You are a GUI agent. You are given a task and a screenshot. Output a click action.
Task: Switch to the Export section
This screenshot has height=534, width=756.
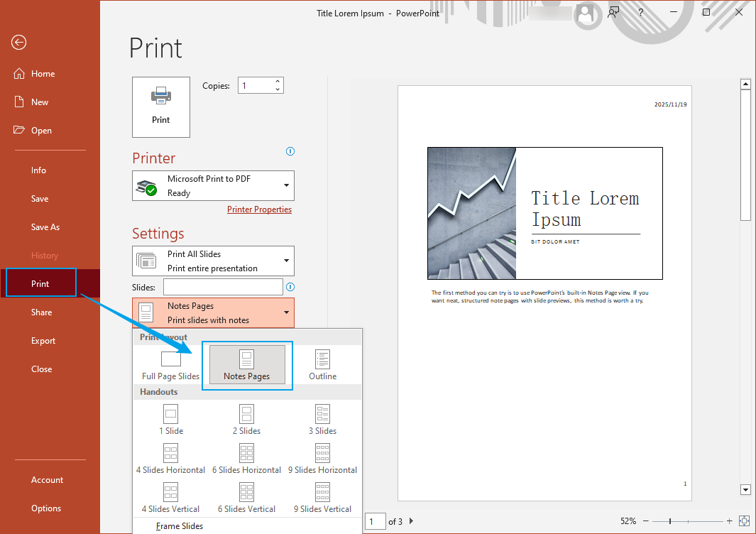pyautogui.click(x=43, y=340)
